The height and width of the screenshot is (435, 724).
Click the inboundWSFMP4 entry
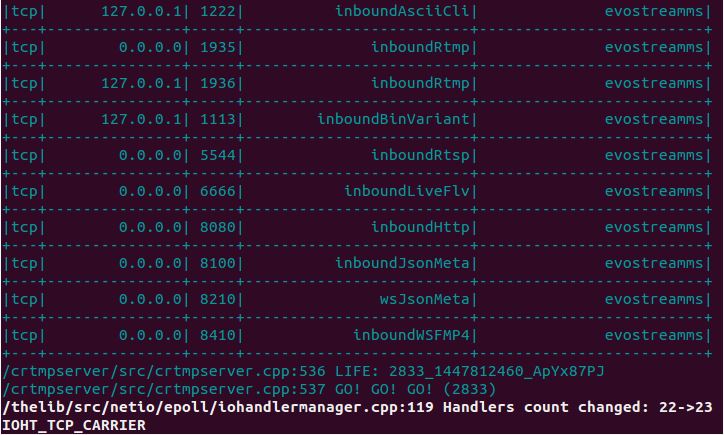tap(411, 335)
